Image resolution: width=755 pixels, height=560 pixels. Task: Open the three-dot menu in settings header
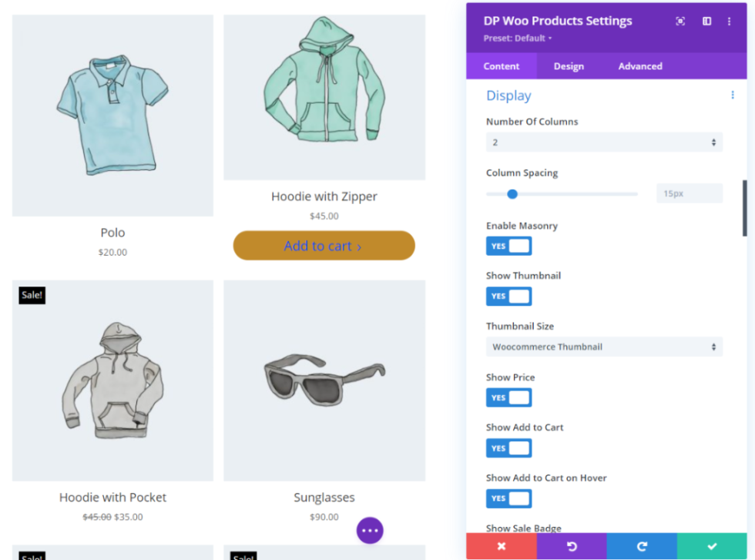730,21
